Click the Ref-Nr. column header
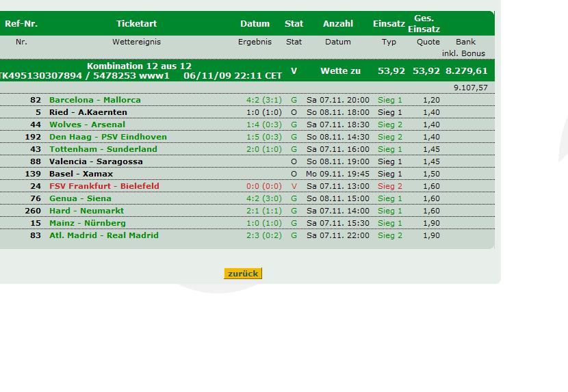This screenshot has width=568, height=392. pos(21,23)
